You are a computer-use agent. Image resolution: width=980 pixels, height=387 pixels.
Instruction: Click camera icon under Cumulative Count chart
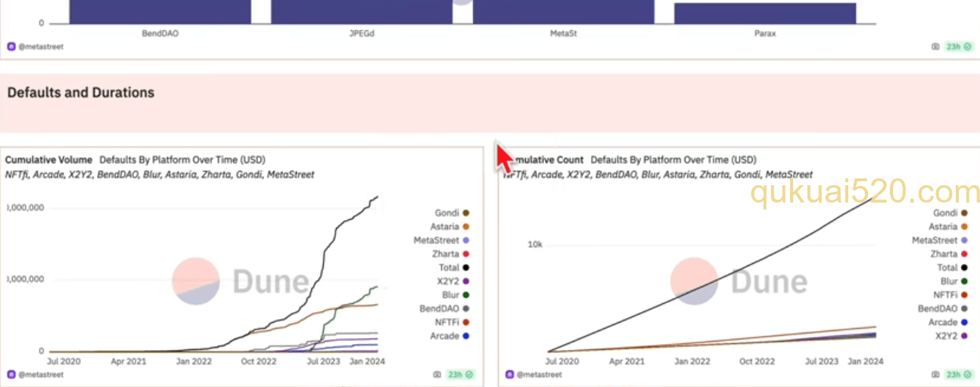[x=935, y=374]
